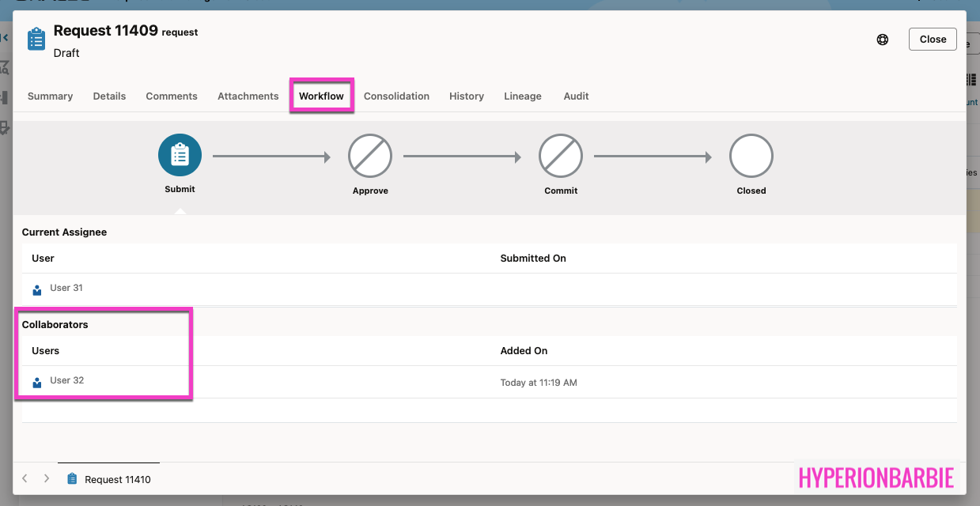Click the User 32 collaborator icon
Image resolution: width=980 pixels, height=506 pixels.
(x=37, y=382)
